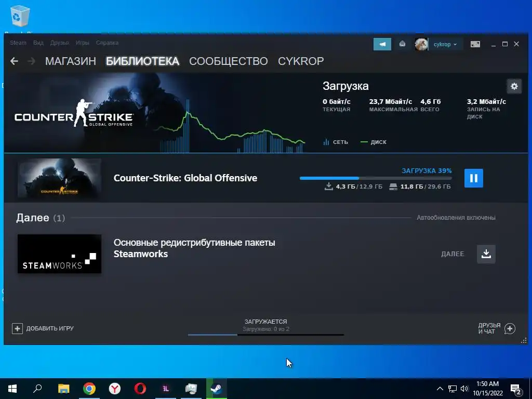This screenshot has width=532, height=399.
Task: Click the bottom download progress bar
Action: tap(266, 335)
